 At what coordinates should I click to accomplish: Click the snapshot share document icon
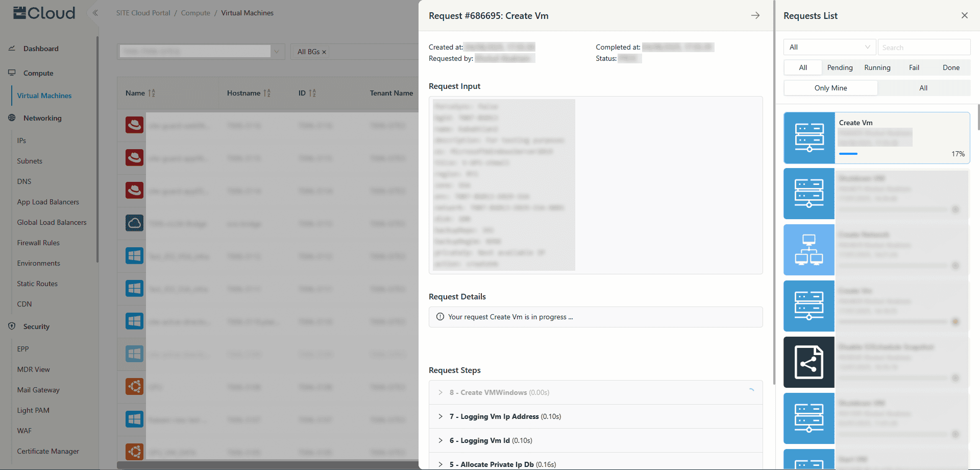click(x=809, y=363)
